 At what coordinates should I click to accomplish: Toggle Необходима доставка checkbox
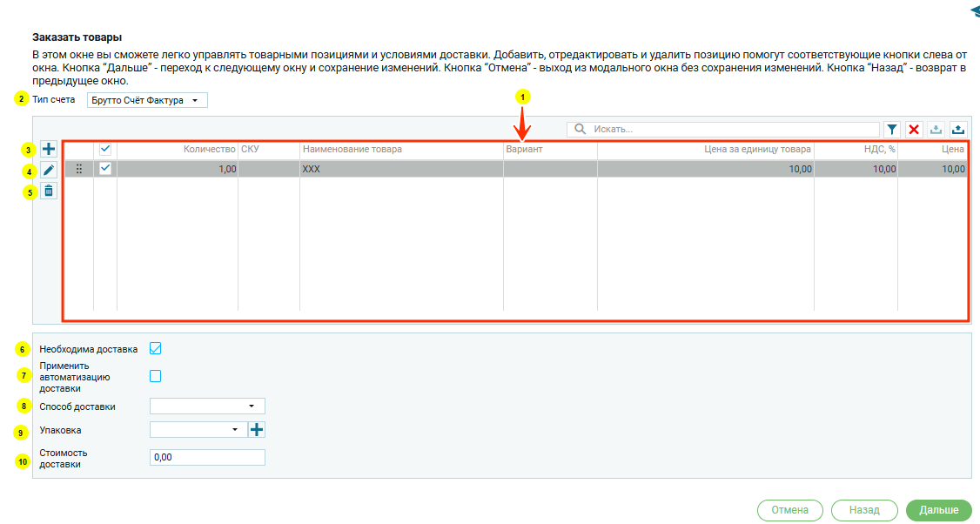tap(156, 348)
